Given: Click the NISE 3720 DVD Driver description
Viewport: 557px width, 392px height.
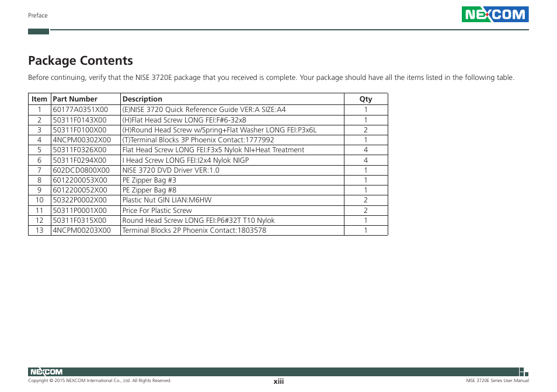Looking at the screenshot, I should point(171,170).
